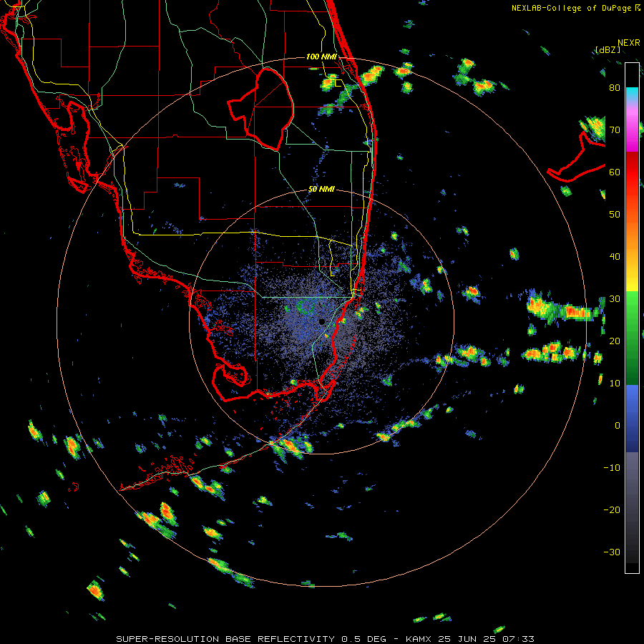Screen dimensions: 644x644
Task: Click the red island outline at the right edge
Action: [x=577, y=158]
